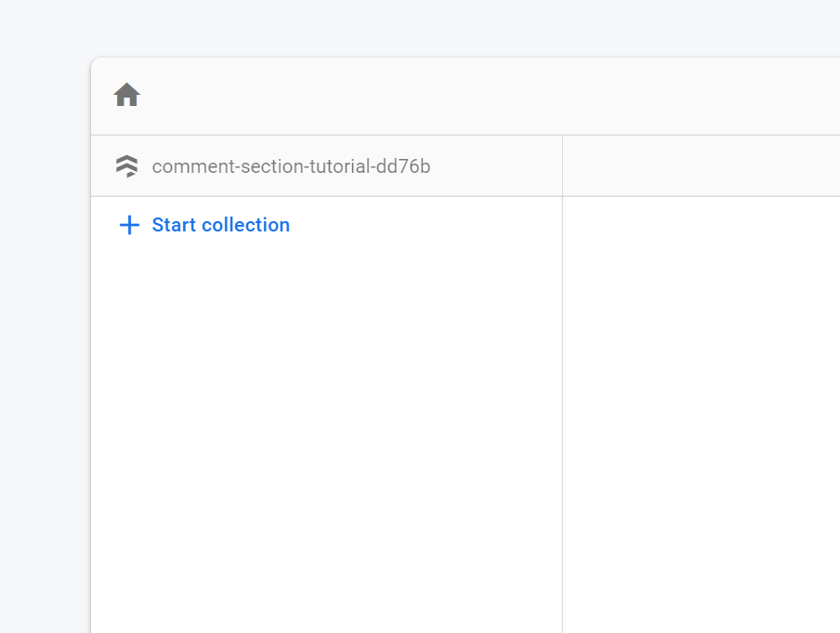Viewport: 840px width, 633px height.
Task: Click the add icon next to Start collection
Action: click(128, 225)
